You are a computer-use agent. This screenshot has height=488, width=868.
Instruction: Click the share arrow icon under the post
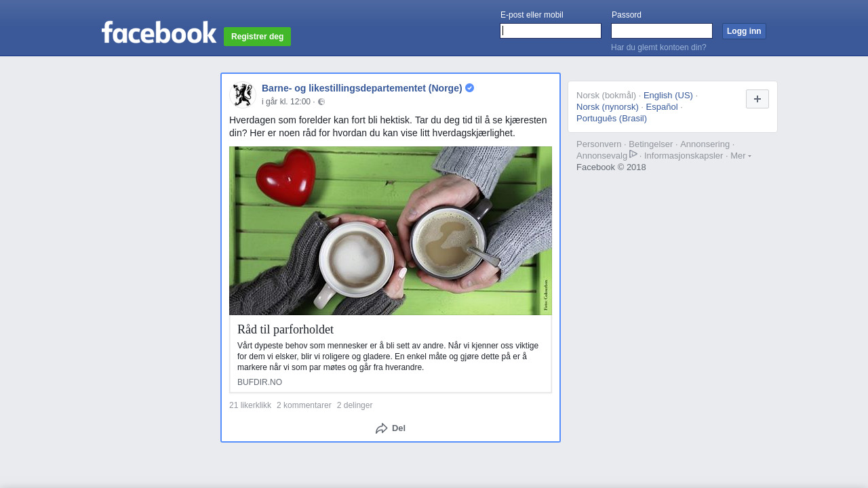382,428
